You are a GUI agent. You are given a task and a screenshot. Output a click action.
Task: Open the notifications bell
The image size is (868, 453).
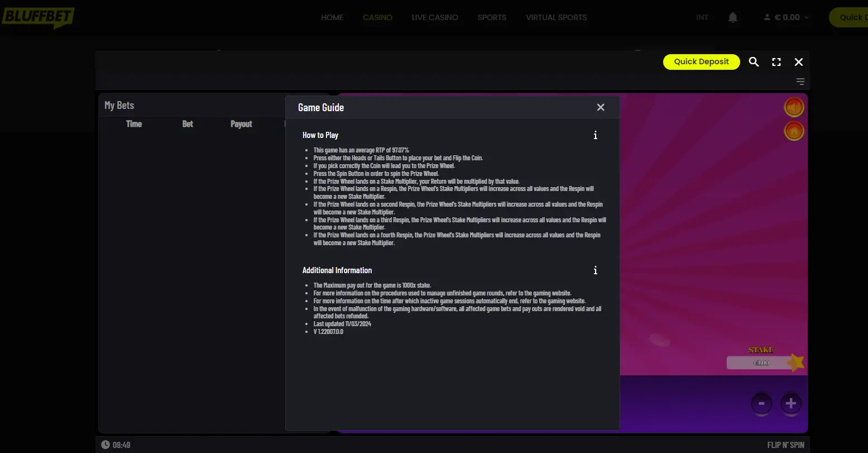[x=733, y=17]
